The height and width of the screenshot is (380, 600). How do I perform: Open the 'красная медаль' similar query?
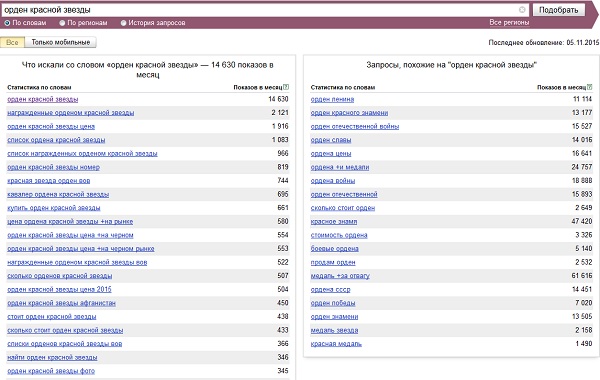336,344
